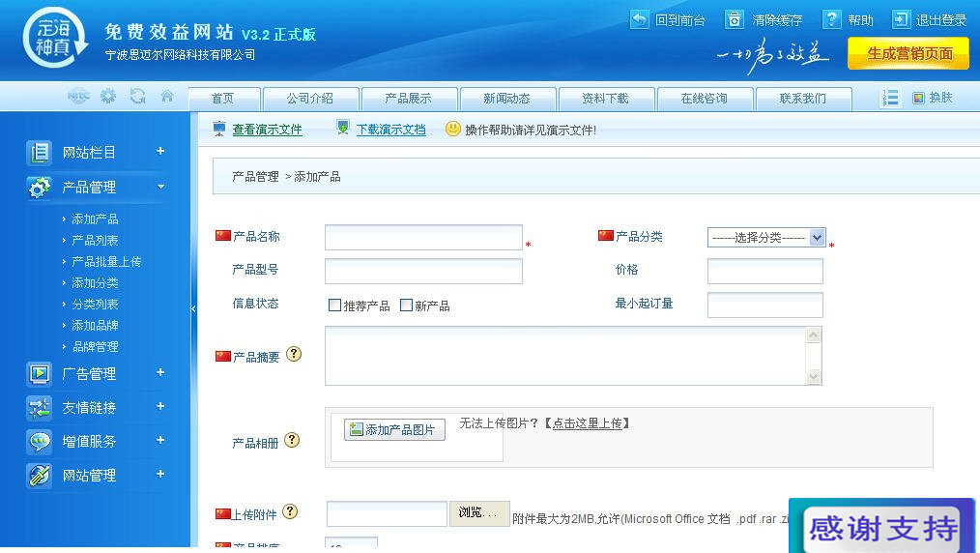This screenshot has height=553, width=980.
Task: Open the 选择分类 category dropdown
Action: (766, 238)
